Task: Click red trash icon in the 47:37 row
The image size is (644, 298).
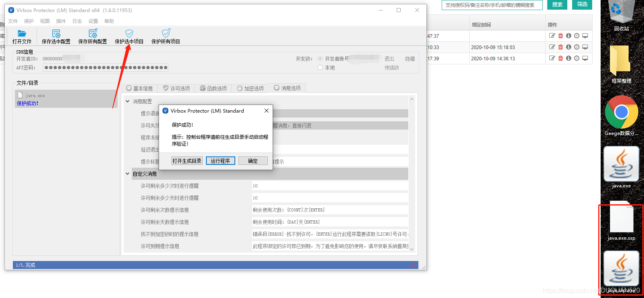Action: (x=560, y=36)
